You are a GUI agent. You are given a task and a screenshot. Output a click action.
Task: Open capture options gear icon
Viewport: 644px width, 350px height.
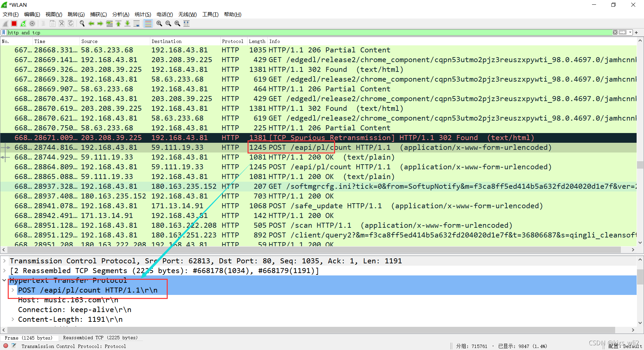point(32,24)
